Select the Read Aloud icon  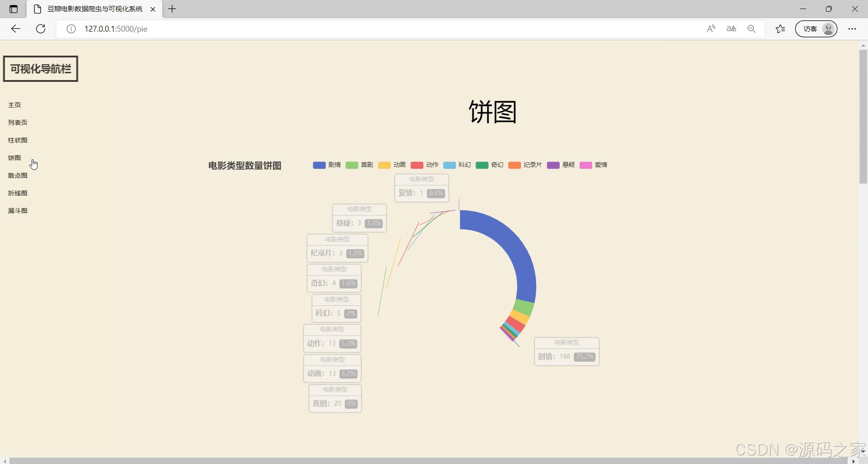click(x=711, y=28)
